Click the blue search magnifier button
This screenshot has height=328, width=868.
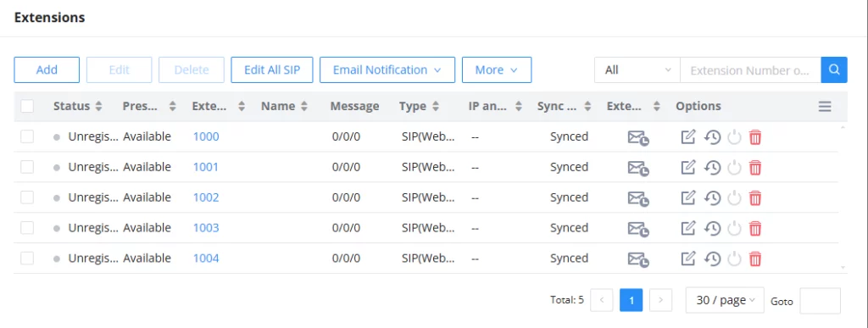(x=834, y=70)
